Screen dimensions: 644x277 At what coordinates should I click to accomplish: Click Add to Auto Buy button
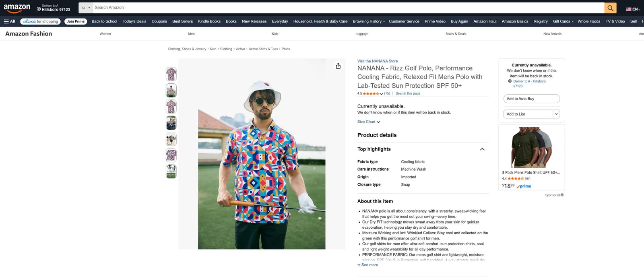pyautogui.click(x=532, y=99)
